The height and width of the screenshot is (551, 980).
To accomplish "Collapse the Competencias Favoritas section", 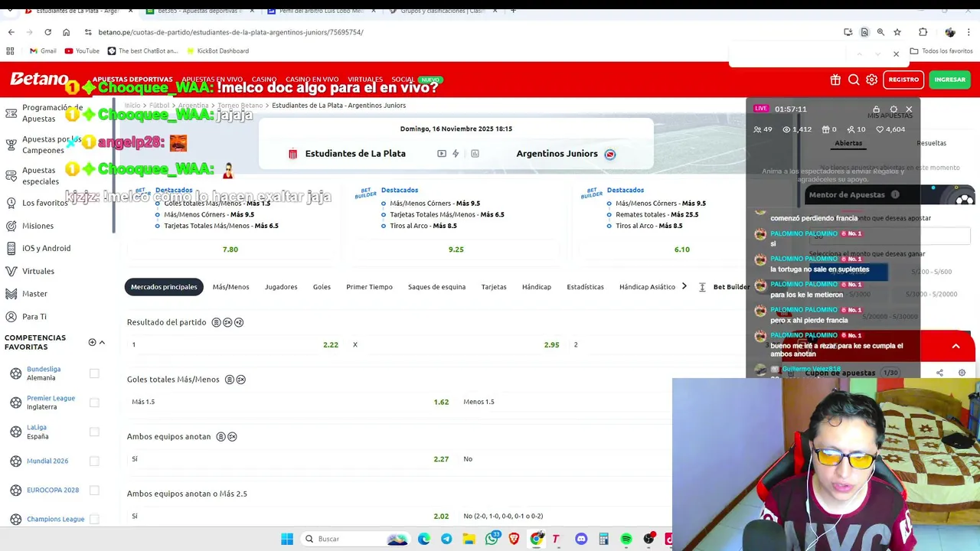I will click(x=102, y=342).
